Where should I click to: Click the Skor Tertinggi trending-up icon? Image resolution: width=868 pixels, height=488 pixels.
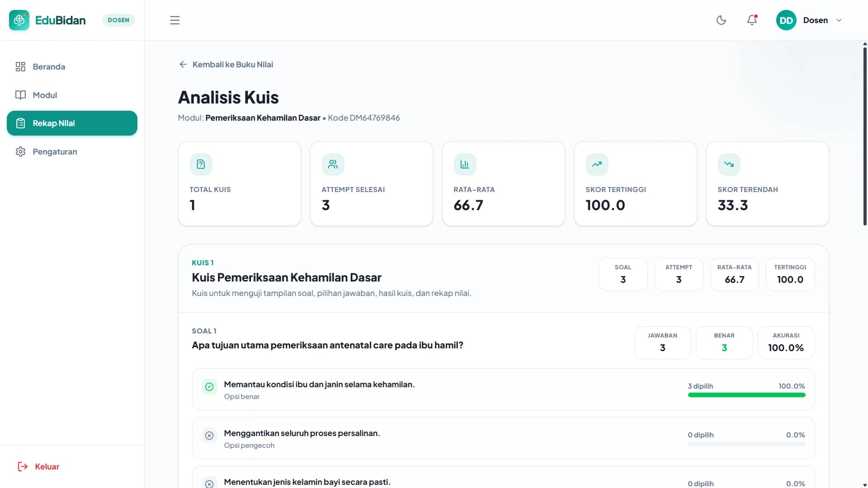coord(597,164)
